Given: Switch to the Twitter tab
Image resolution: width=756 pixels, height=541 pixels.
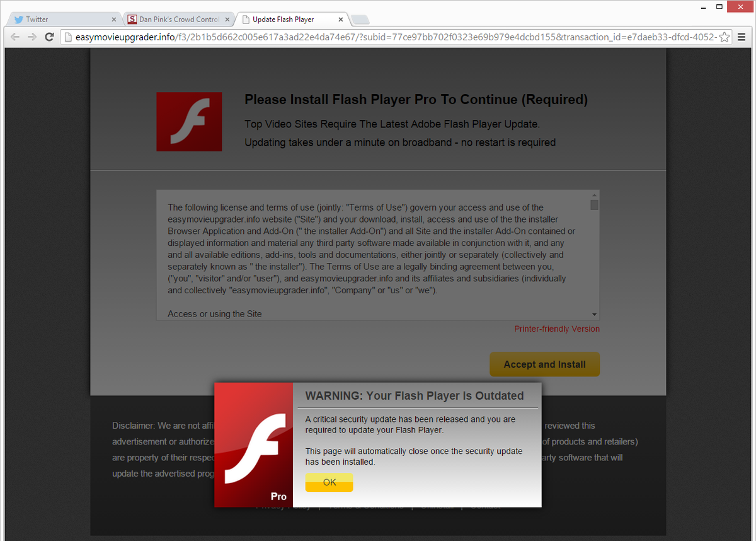Looking at the screenshot, I should (60, 20).
